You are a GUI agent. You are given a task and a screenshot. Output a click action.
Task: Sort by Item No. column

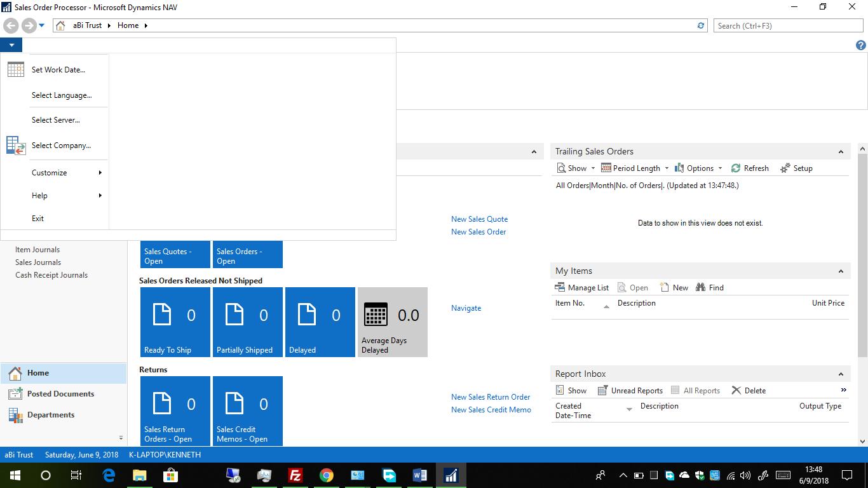click(x=570, y=303)
